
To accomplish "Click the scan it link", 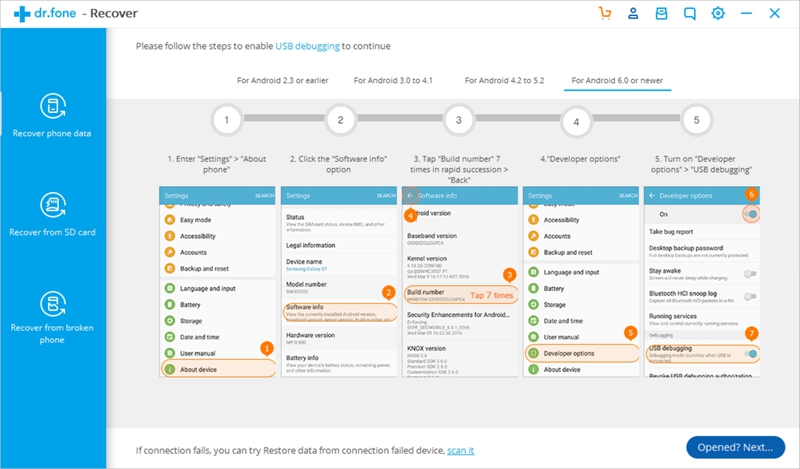I will click(x=461, y=451).
